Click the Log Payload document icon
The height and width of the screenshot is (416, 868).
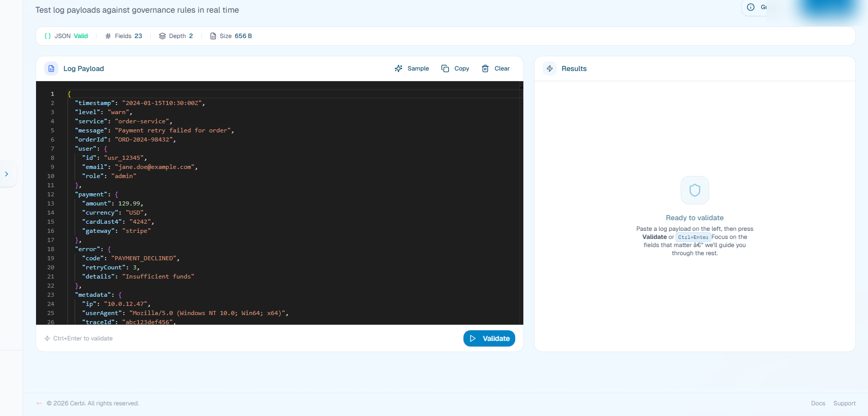51,68
